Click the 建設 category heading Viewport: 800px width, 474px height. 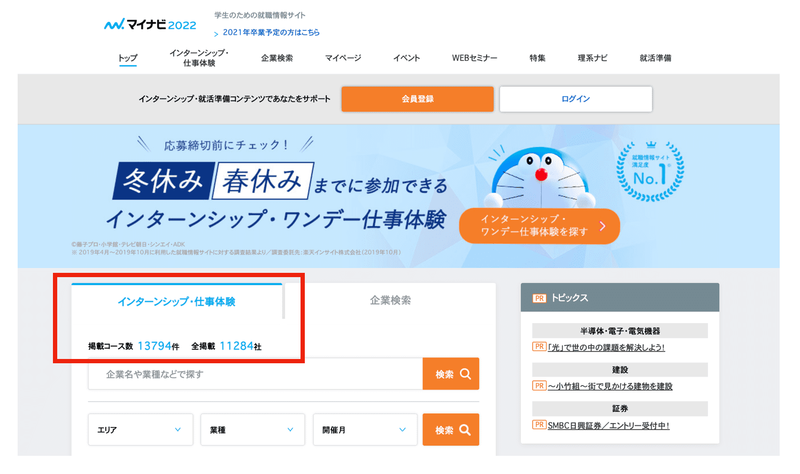click(620, 370)
